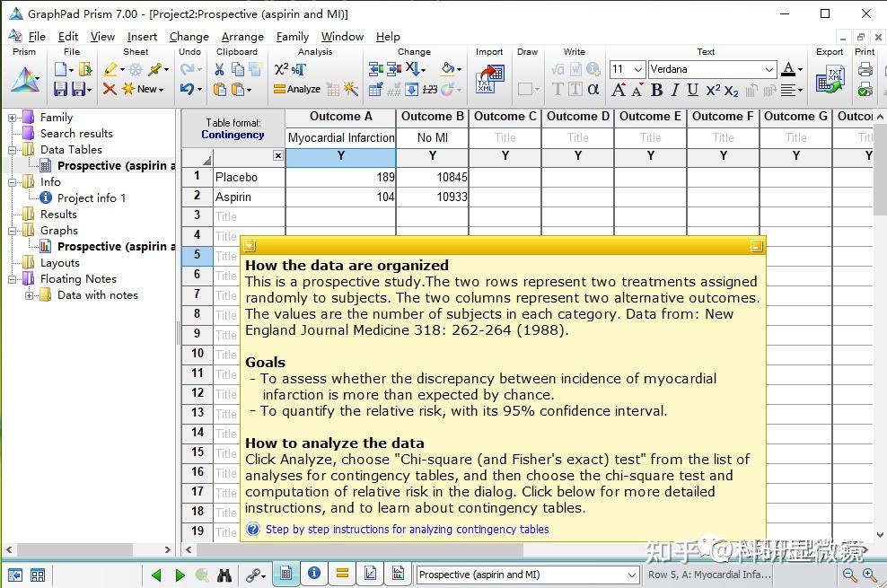Open the Help menu

point(388,36)
